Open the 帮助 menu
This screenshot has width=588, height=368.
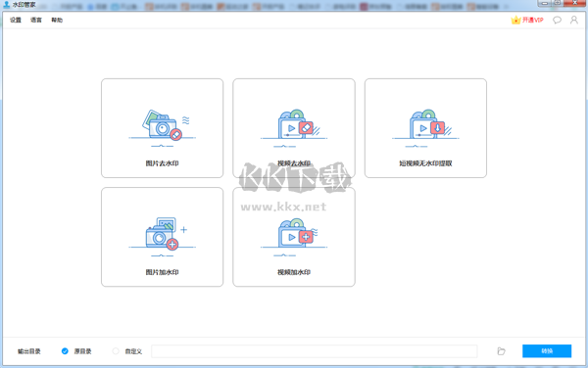[57, 20]
